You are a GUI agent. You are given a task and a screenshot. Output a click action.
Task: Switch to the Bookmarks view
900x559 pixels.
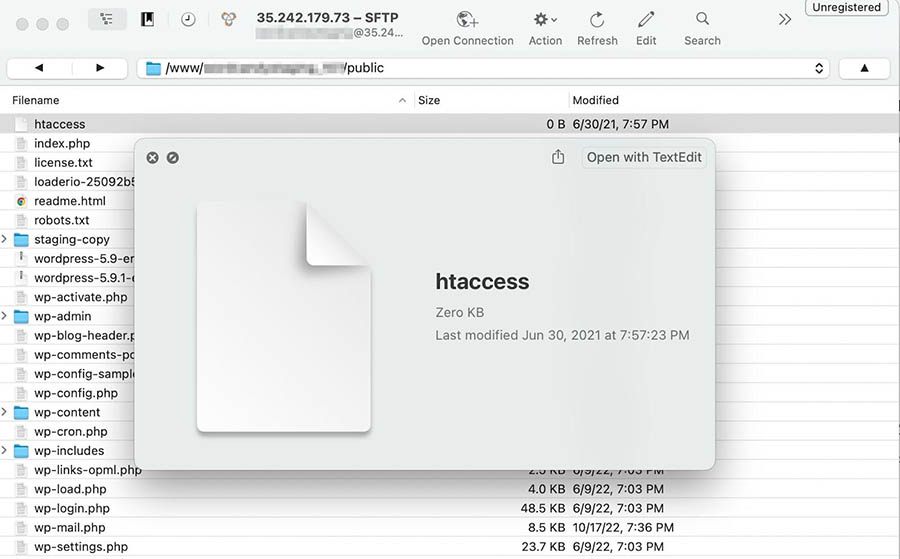click(x=147, y=20)
